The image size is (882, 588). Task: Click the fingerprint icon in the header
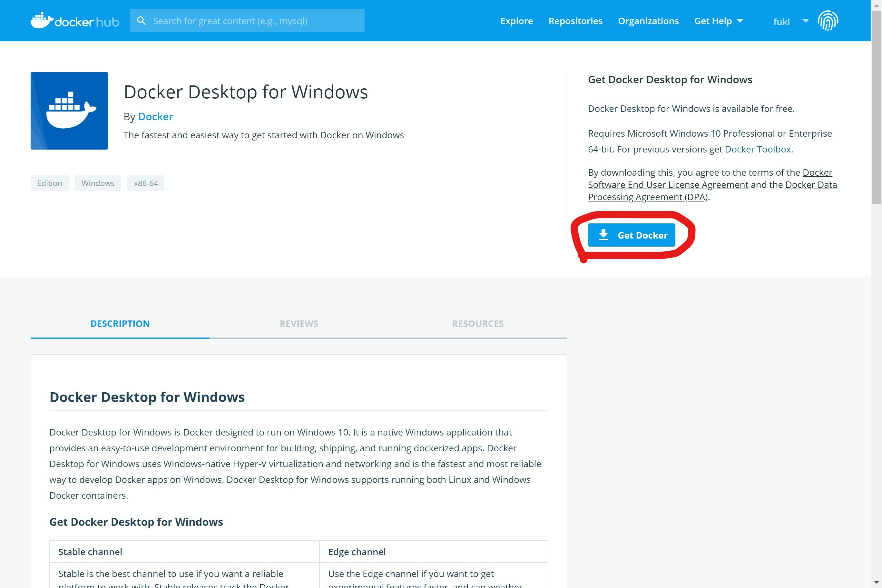coord(828,21)
